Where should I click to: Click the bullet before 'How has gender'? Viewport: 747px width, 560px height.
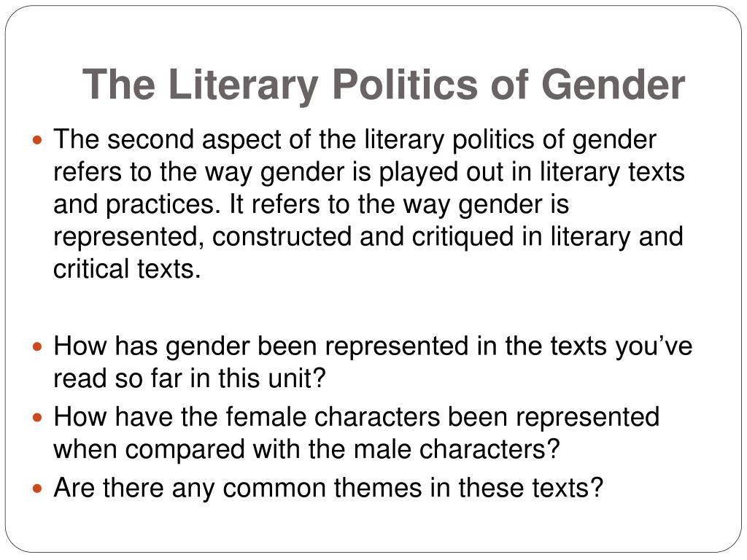[x=38, y=346]
